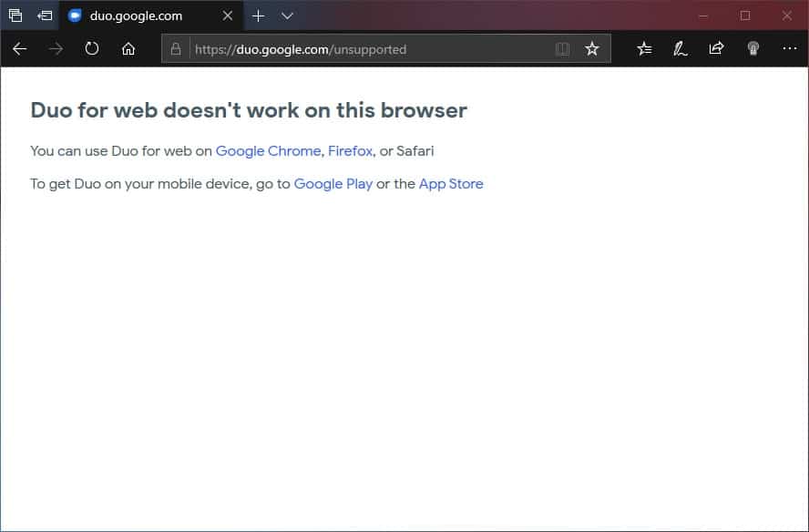809x532 pixels.
Task: Open a new tab with plus button
Action: [258, 16]
